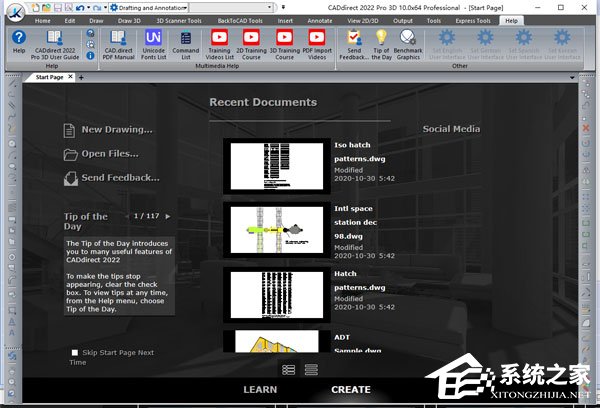Click the LEARN button at bottom
This screenshot has width=600, height=408.
tap(260, 390)
